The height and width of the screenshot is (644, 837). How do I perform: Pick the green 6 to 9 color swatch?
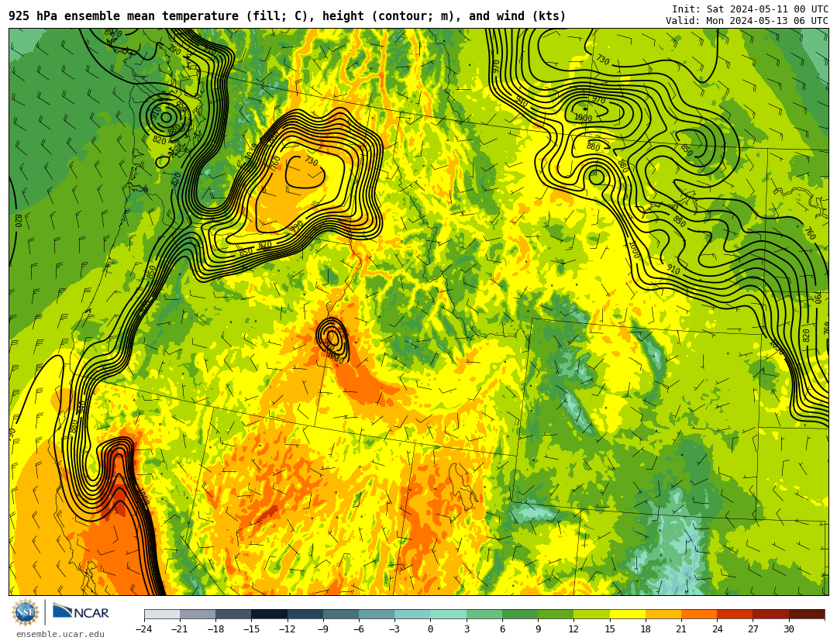pyautogui.click(x=520, y=614)
